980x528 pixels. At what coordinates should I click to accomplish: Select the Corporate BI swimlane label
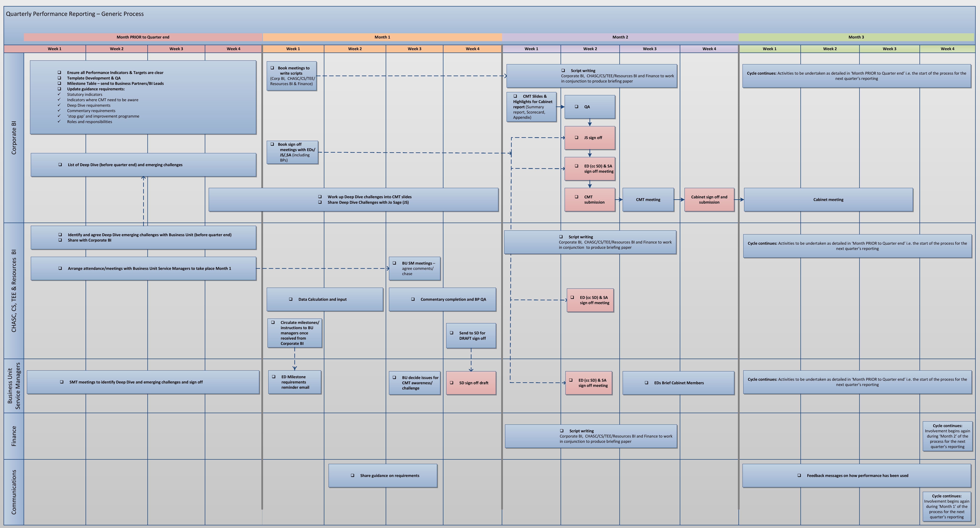14,138
